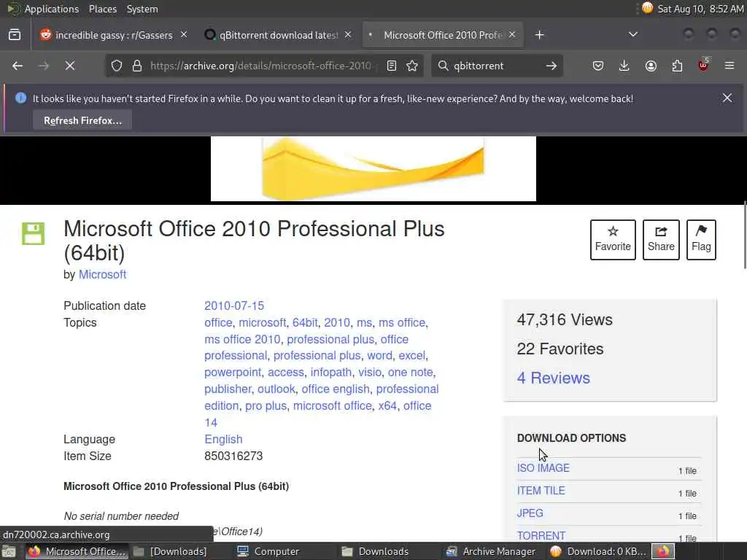Open the 4 Reviews link
The image size is (747, 560).
tap(553, 378)
